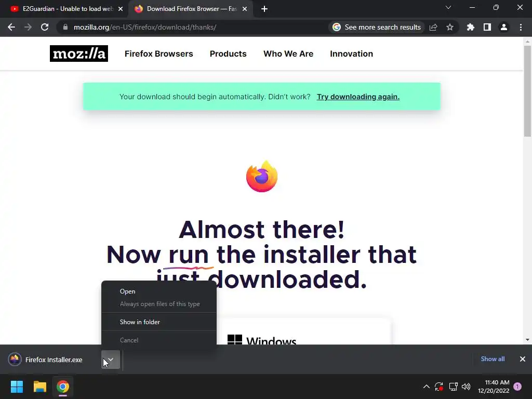
Task: Click Try downloading again link
Action: coord(358,97)
